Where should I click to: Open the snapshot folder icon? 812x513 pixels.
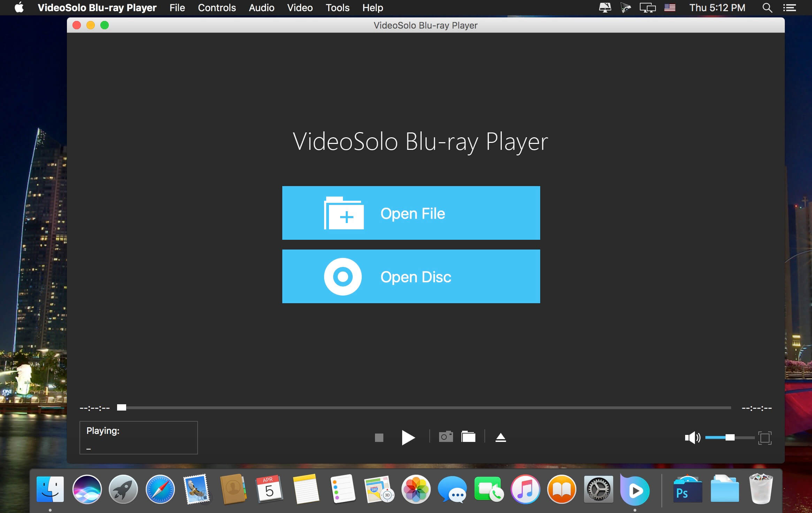(x=468, y=437)
